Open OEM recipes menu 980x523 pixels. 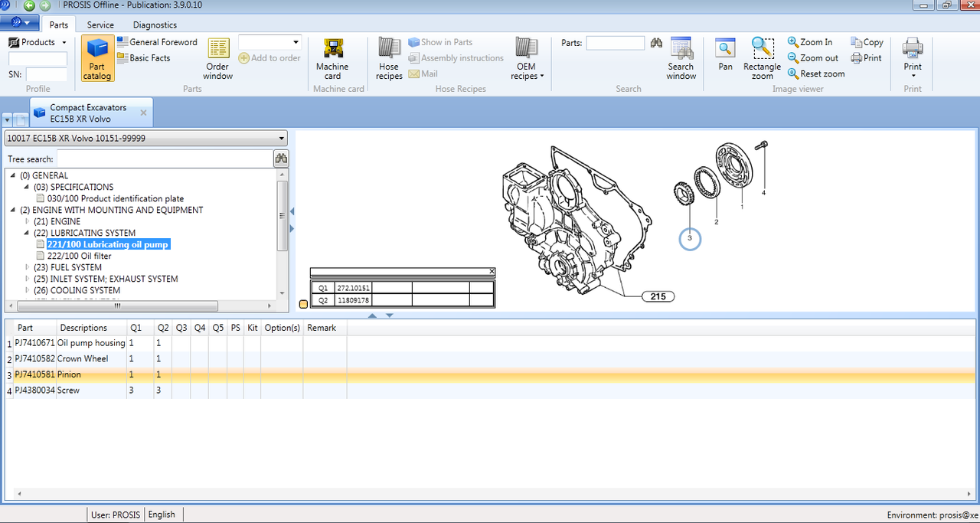pos(527,59)
